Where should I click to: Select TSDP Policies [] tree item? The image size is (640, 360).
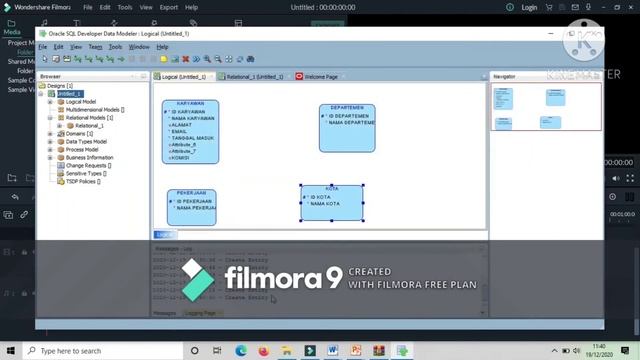pos(83,181)
